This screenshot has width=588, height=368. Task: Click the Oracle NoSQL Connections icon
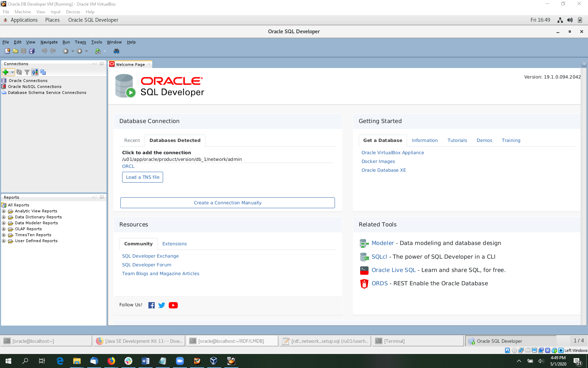click(4, 87)
